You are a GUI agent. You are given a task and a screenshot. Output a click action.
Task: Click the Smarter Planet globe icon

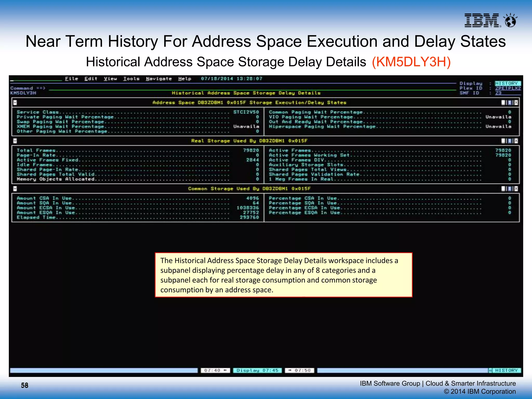click(510, 21)
